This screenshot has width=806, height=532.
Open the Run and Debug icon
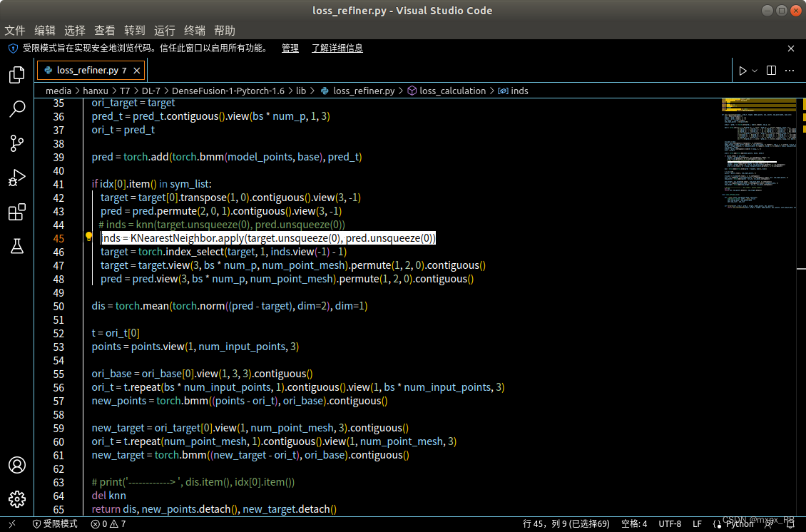pyautogui.click(x=17, y=178)
